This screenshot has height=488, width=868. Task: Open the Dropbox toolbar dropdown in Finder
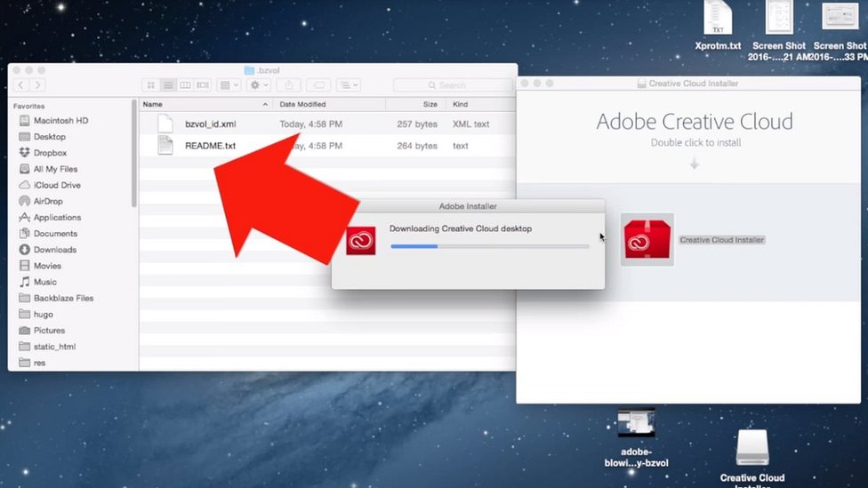click(x=349, y=85)
